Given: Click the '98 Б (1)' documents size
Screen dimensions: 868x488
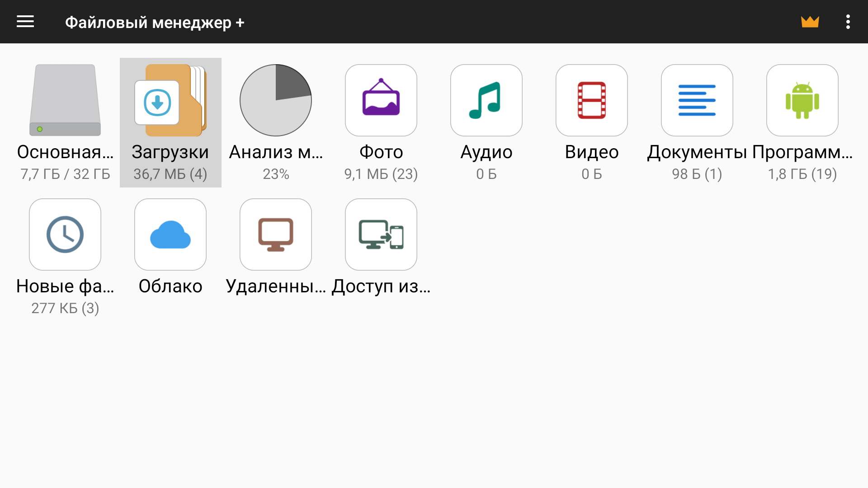Looking at the screenshot, I should [697, 174].
